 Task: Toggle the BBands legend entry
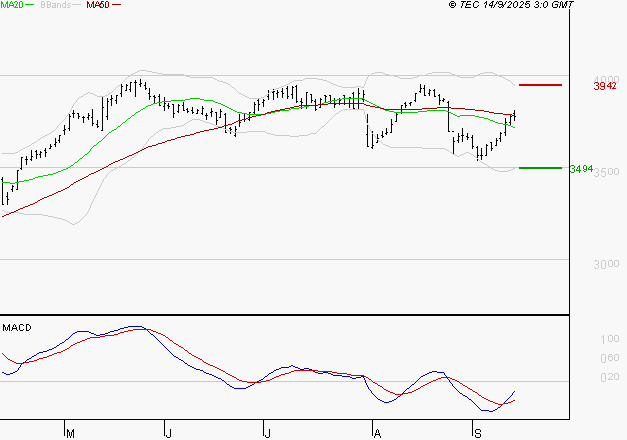coord(57,6)
